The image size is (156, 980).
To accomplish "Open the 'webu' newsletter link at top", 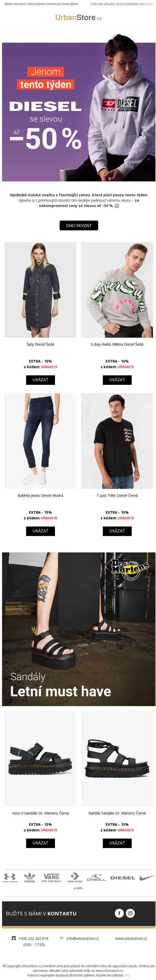I will 148,4.
